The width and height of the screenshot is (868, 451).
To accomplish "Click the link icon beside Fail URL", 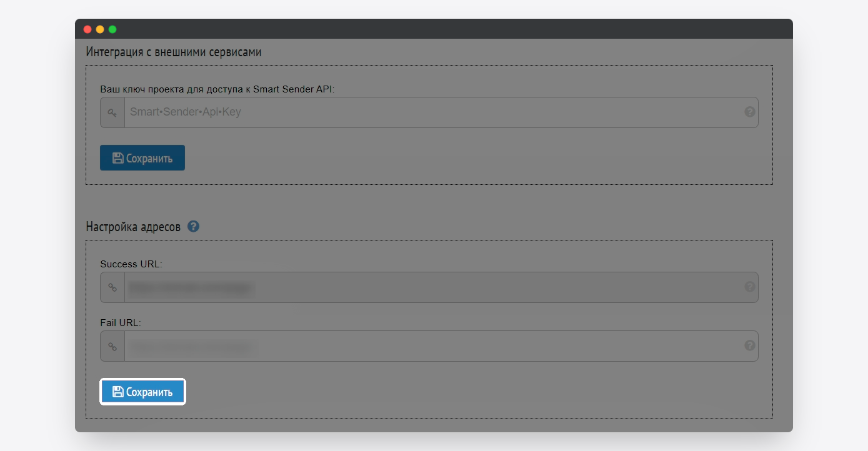I will [x=112, y=346].
